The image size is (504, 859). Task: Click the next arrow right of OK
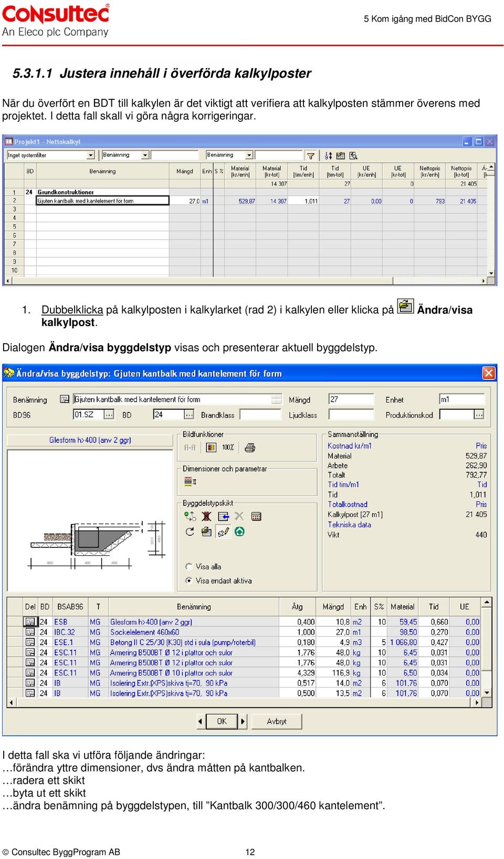(243, 721)
